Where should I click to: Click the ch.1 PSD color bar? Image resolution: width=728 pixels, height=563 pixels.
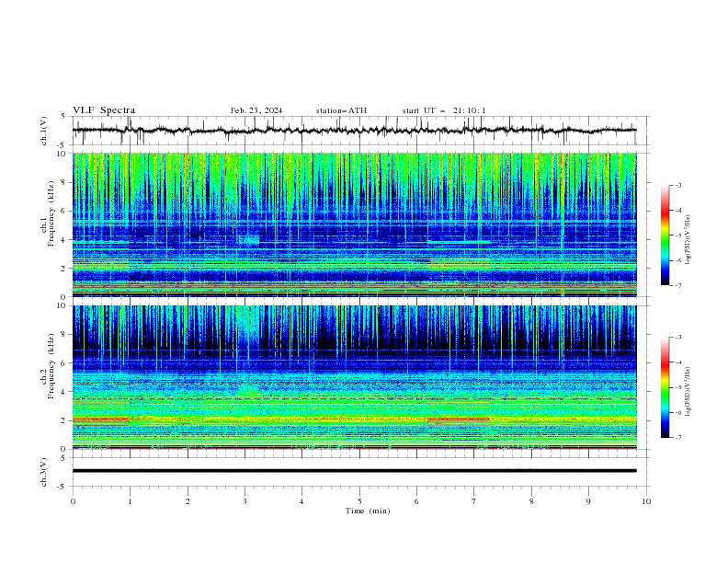[665, 236]
